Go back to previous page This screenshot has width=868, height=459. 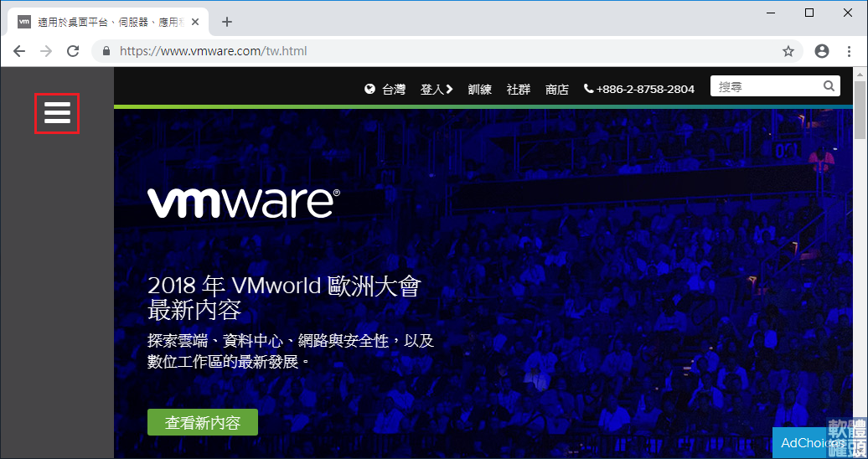(x=19, y=51)
